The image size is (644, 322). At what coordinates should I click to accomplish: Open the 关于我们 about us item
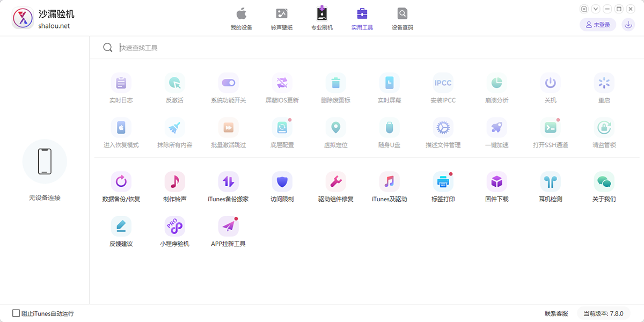(604, 187)
